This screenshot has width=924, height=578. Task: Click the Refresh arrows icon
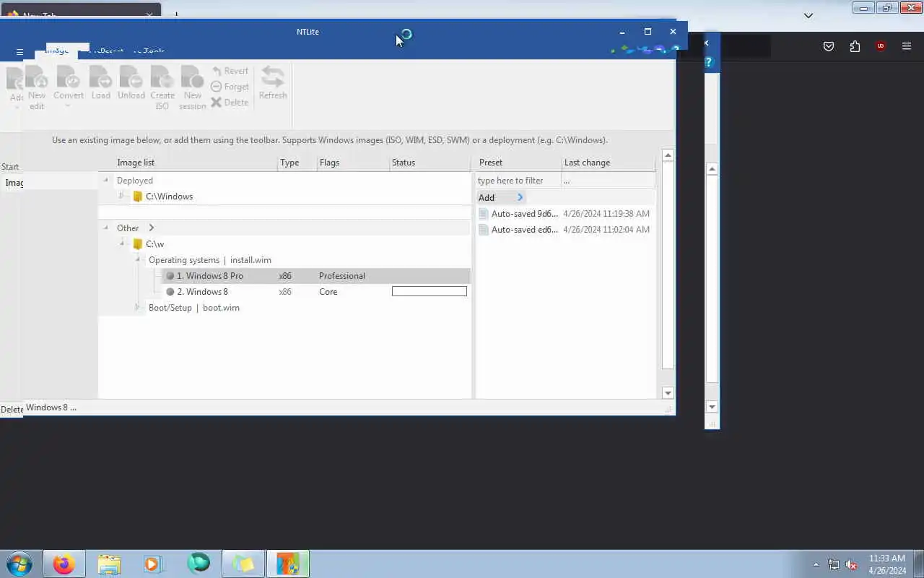pyautogui.click(x=273, y=77)
